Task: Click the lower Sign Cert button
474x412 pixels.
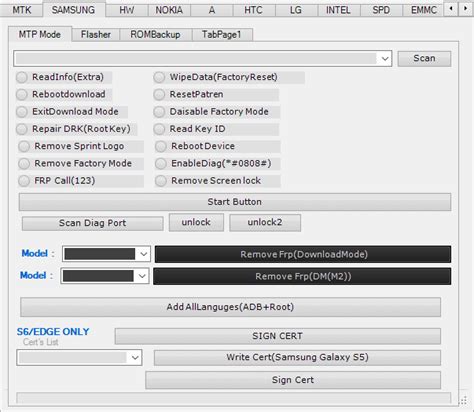Action: tap(293, 380)
